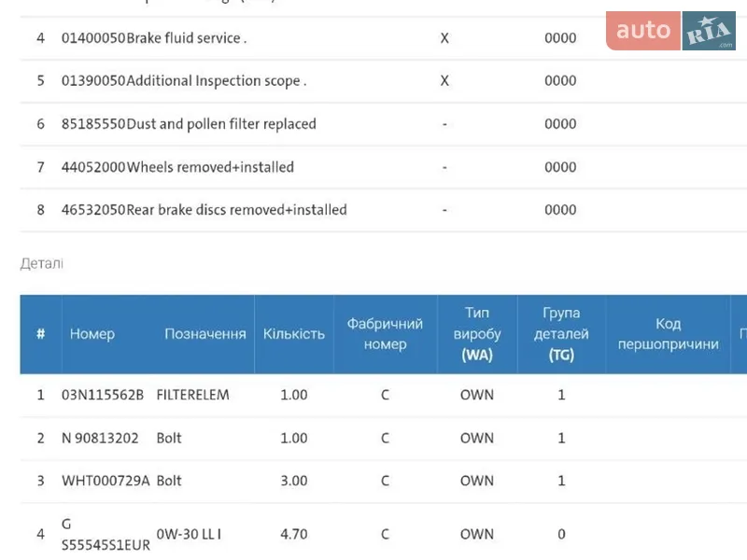Viewport: 747px width, 560px height.
Task: Sort by the Кількість column header
Action: pos(293,334)
